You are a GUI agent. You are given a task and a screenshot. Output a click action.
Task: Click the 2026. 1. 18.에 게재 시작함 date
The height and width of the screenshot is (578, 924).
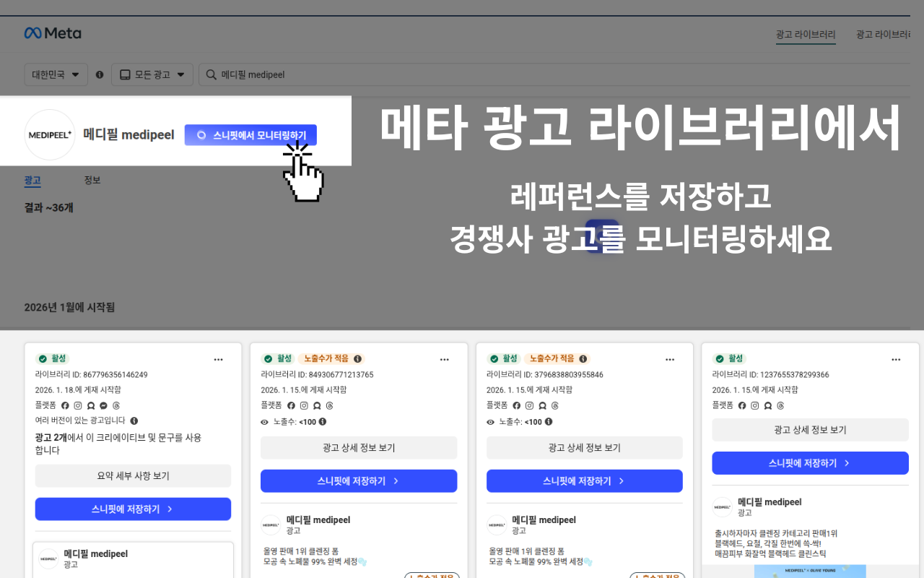pyautogui.click(x=78, y=390)
